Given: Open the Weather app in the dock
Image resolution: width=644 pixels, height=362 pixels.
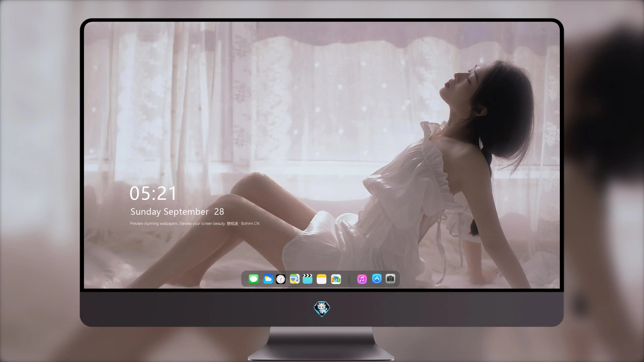Looking at the screenshot, I should tap(268, 279).
